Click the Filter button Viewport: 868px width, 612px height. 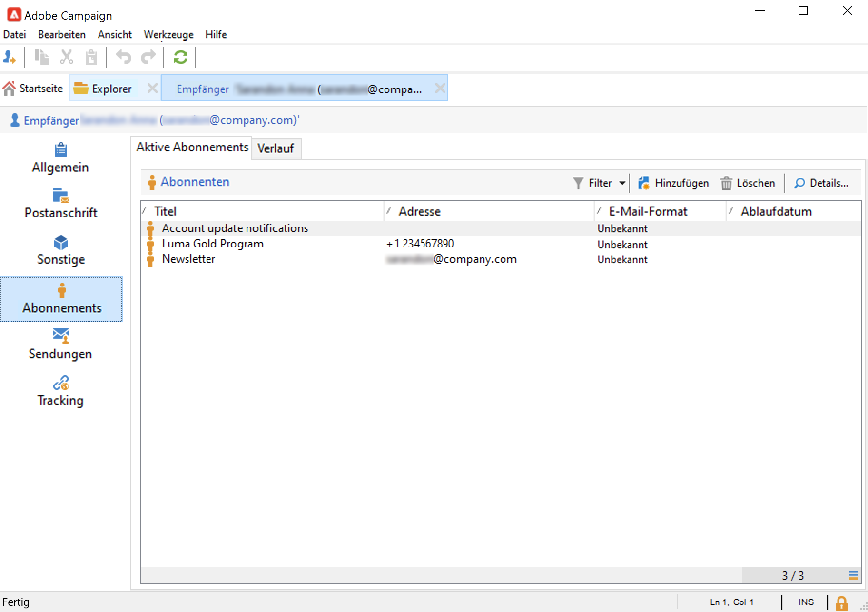click(x=593, y=183)
